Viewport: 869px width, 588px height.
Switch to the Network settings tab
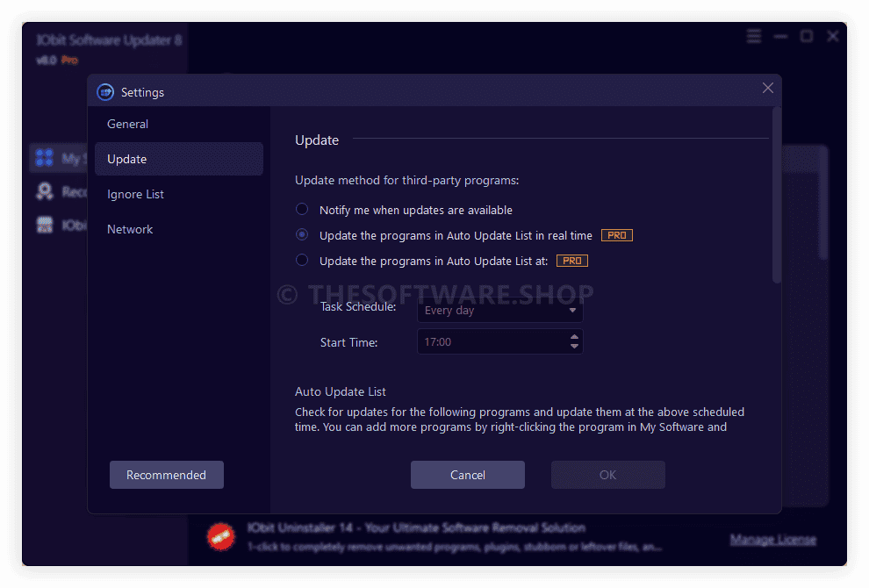[x=130, y=229]
